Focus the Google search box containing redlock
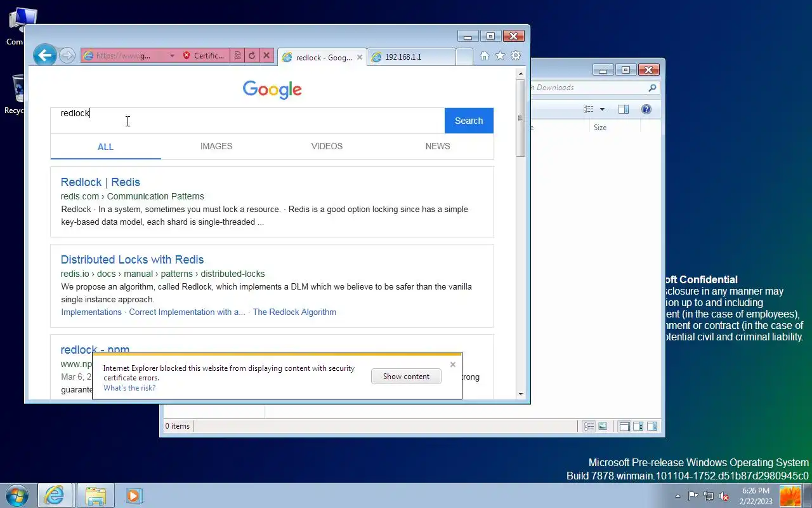 point(247,121)
